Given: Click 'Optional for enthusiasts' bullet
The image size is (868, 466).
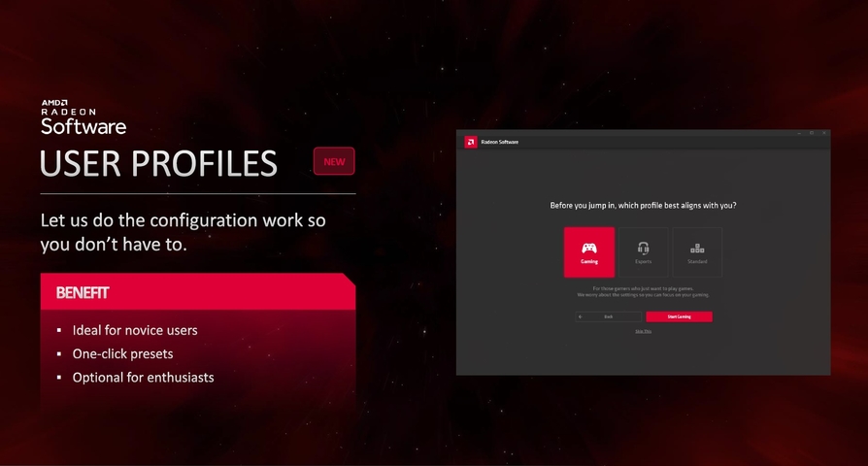Looking at the screenshot, I should (x=144, y=378).
